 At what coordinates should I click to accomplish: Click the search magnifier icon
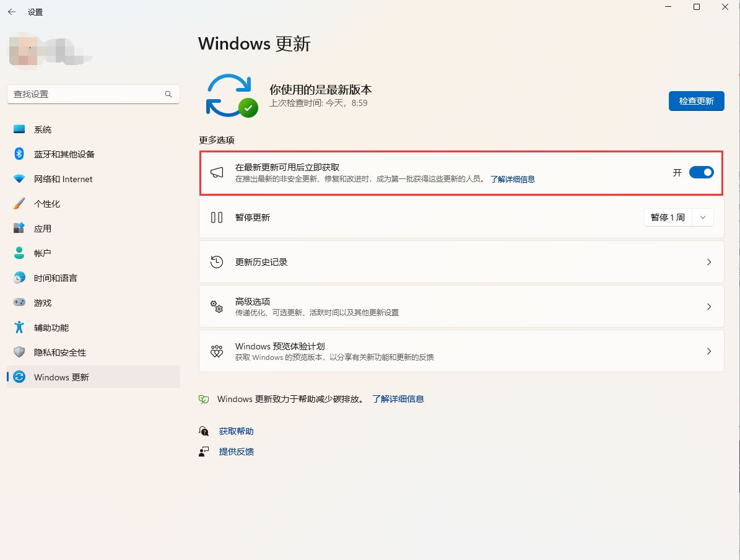pyautogui.click(x=168, y=94)
